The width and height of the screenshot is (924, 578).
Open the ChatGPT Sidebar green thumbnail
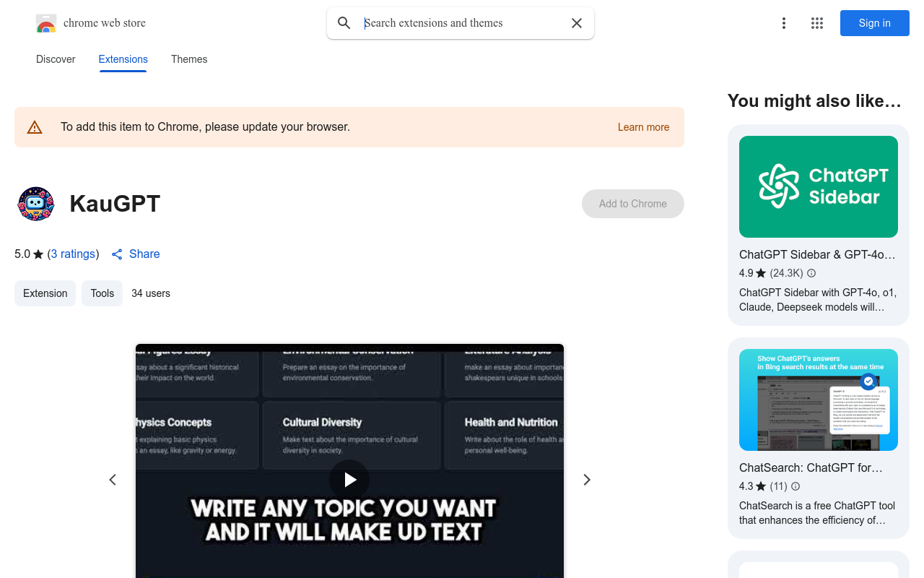pos(819,186)
